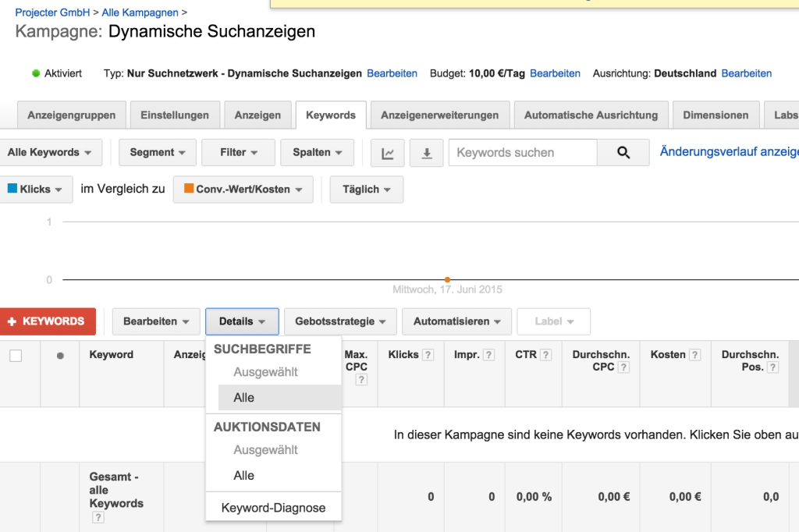This screenshot has height=532, width=799.
Task: Click Bearbeiten link next to Ausrichtung Deutschland
Action: coord(747,73)
